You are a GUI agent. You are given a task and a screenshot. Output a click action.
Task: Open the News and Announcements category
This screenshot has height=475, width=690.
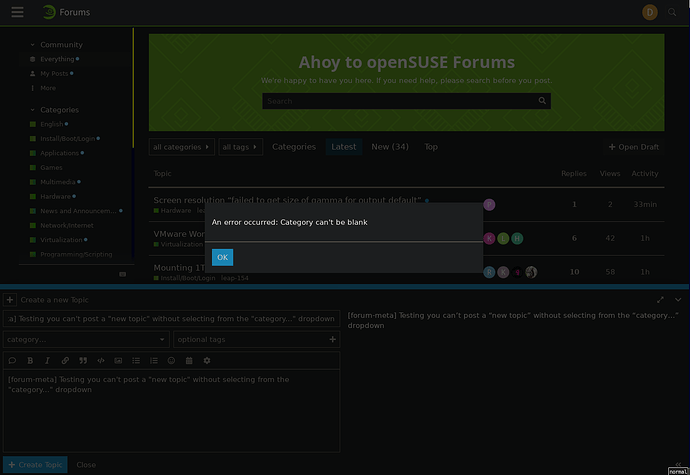coord(78,211)
